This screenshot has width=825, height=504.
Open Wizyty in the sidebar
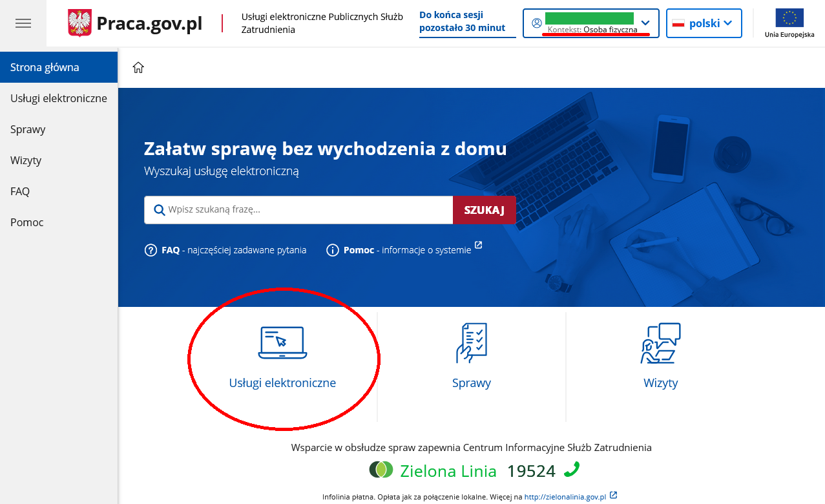pos(26,160)
